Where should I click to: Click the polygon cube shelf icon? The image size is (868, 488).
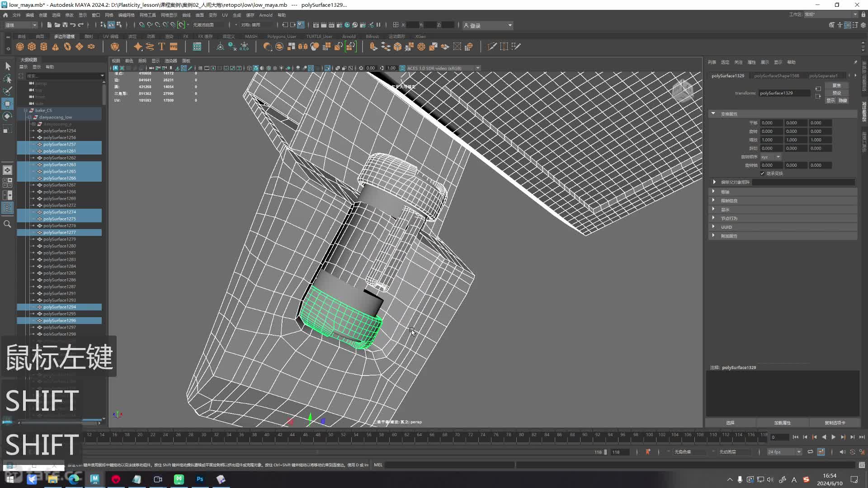click(x=32, y=47)
